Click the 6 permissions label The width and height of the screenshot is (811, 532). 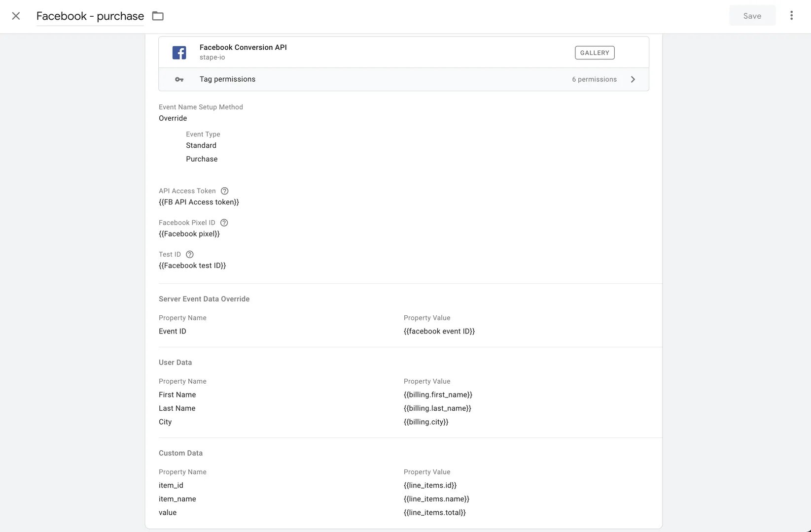[594, 79]
